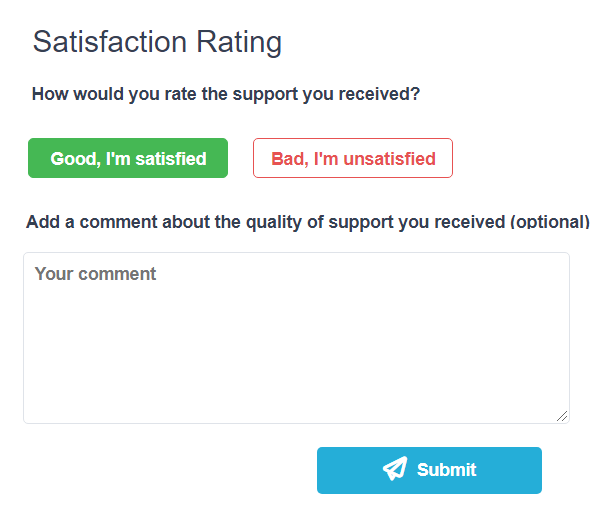Click inside the comment box's bottom area
616x522 pixels.
coord(297,393)
